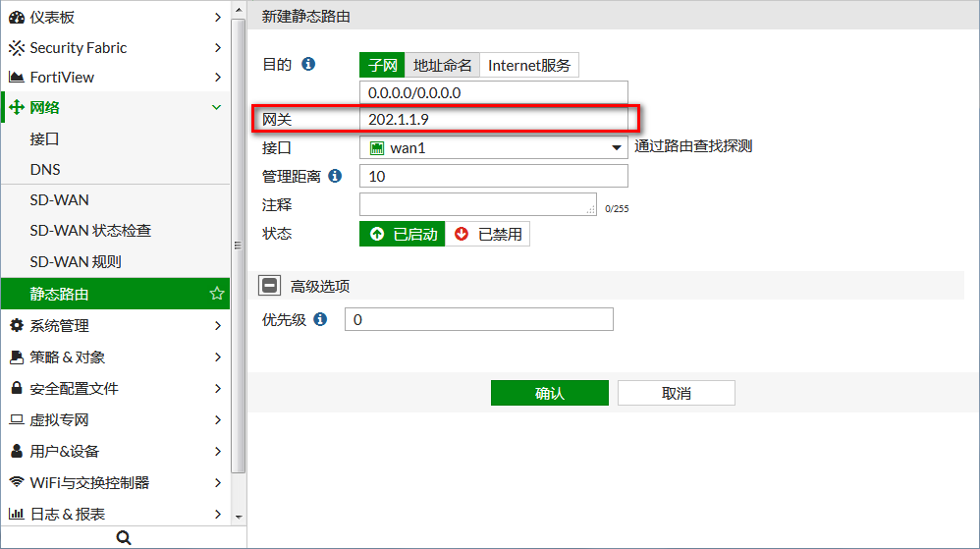Click the Security Fabric icon in sidebar

(x=17, y=47)
